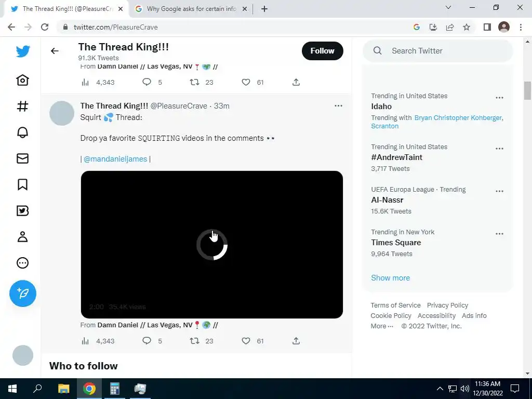Retweet icon on upper tweet
Viewport: 532px width, 399px height.
coord(194,82)
